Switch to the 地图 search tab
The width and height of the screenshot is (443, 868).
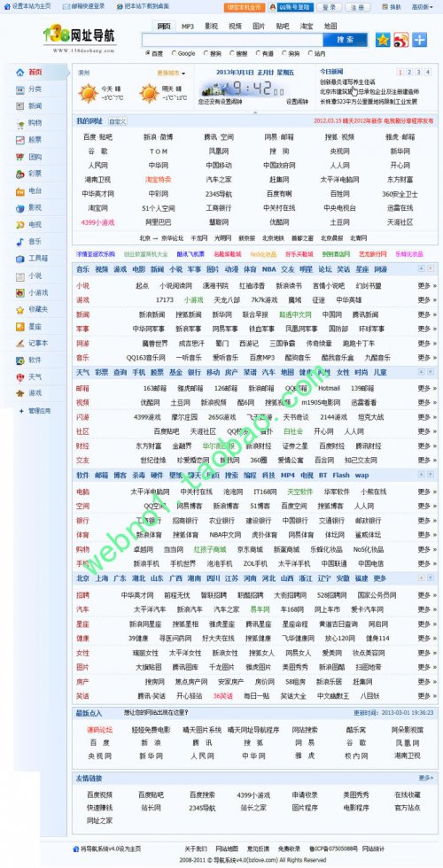pyautogui.click(x=330, y=26)
